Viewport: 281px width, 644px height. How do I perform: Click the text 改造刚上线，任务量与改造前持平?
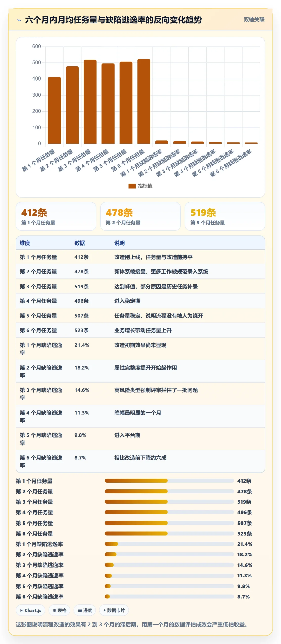click(153, 257)
